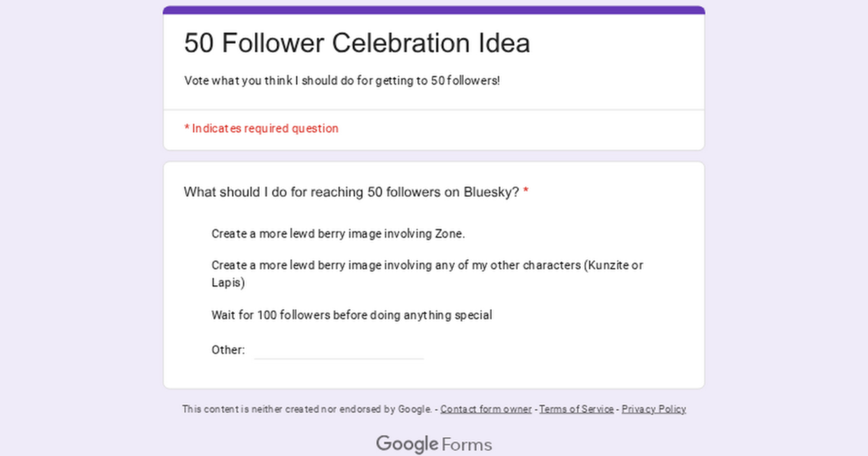Screen dimensions: 868x456
Task: Select the berry image involving Zone option
Action: coord(338,234)
